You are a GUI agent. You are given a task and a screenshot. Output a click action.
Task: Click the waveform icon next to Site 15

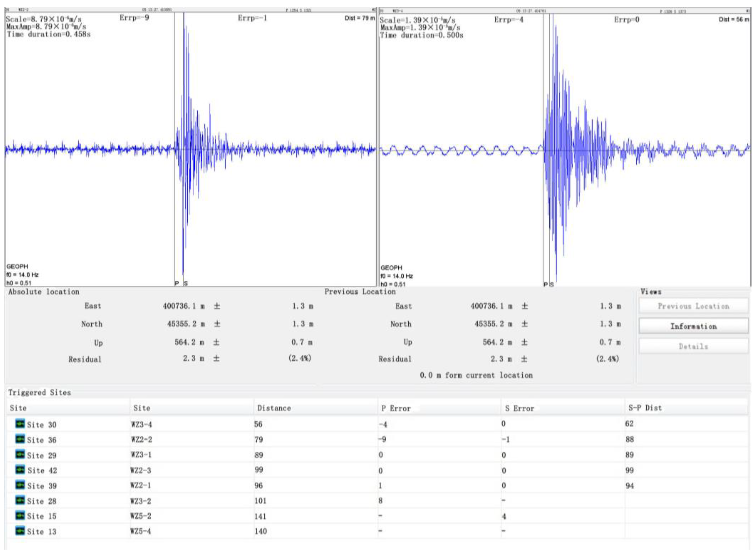(20, 516)
